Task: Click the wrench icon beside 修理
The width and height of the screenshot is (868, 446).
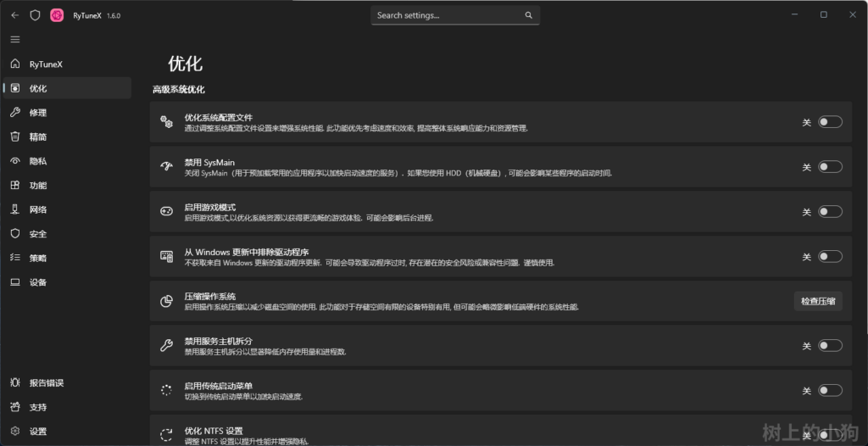Action: (x=15, y=113)
